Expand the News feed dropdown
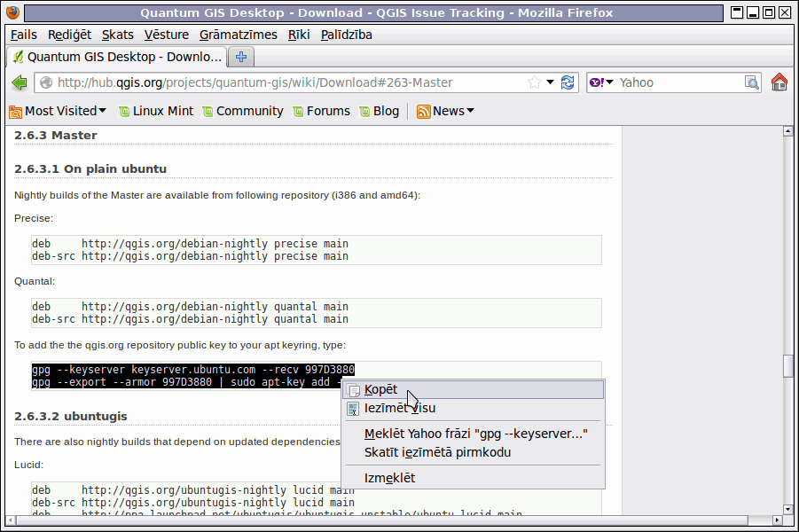 [470, 111]
